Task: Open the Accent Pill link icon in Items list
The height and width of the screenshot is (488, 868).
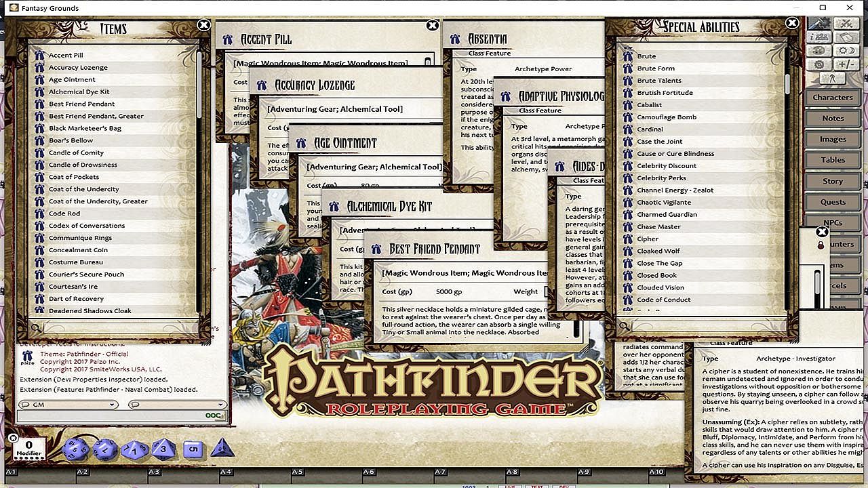Action: point(39,55)
